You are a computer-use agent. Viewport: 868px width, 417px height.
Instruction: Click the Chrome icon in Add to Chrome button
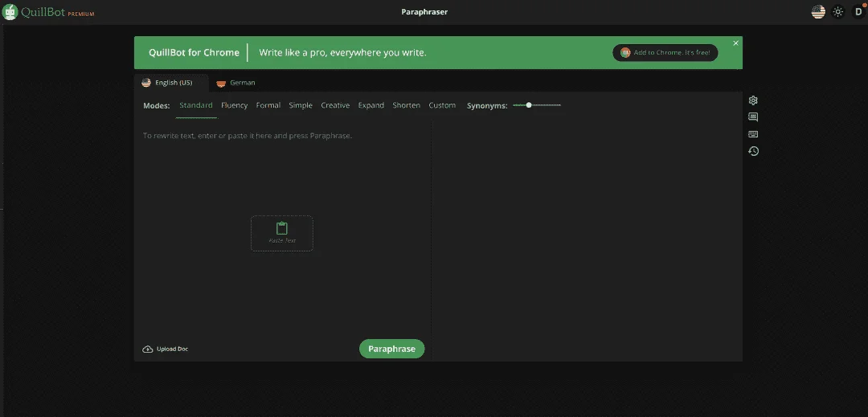pos(625,52)
